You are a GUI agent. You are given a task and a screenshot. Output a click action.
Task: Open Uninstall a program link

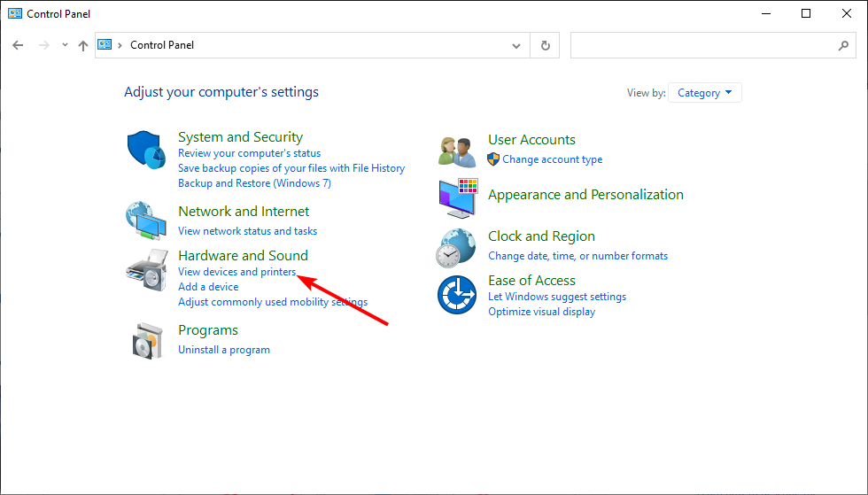point(224,350)
